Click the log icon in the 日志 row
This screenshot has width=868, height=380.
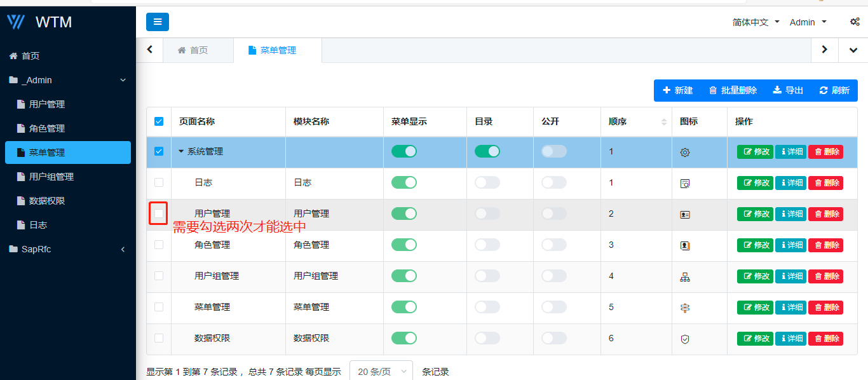click(x=684, y=182)
